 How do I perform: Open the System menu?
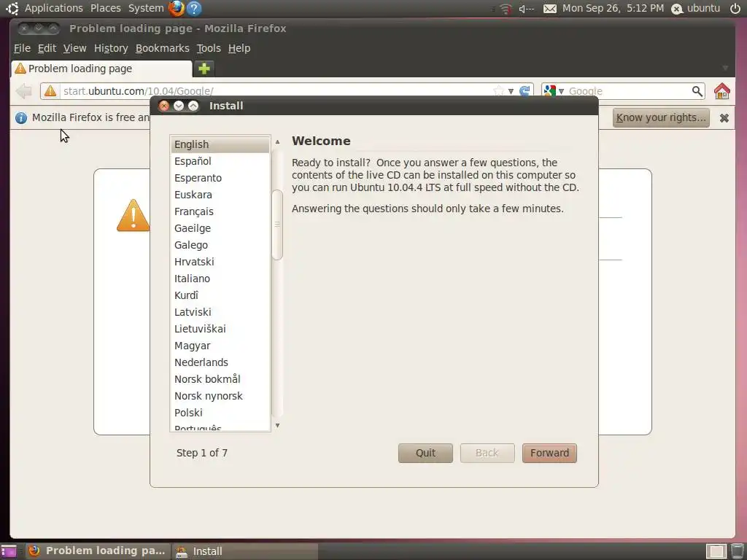pos(146,8)
